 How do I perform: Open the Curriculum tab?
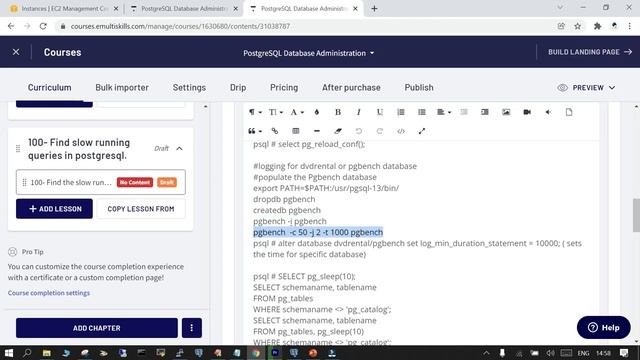tap(49, 87)
